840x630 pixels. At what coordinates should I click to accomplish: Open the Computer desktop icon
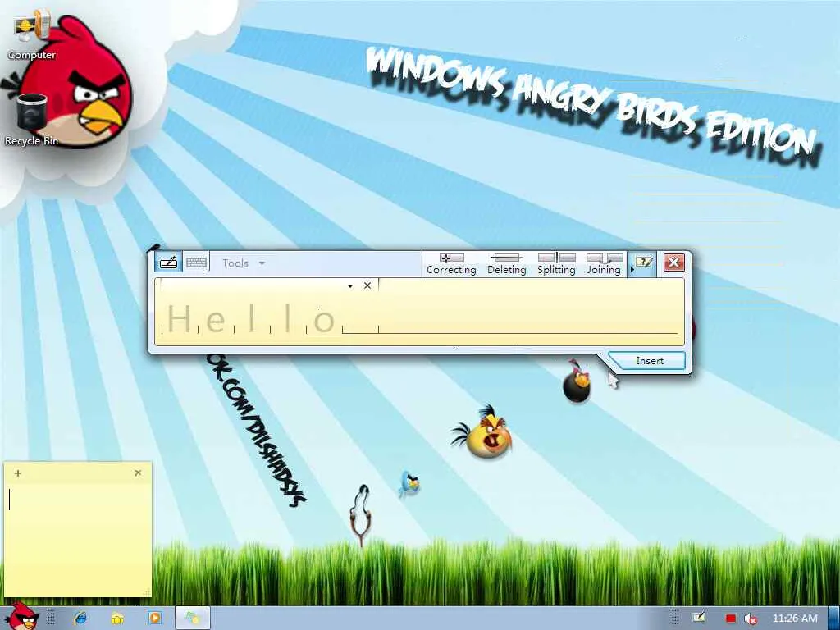32,34
